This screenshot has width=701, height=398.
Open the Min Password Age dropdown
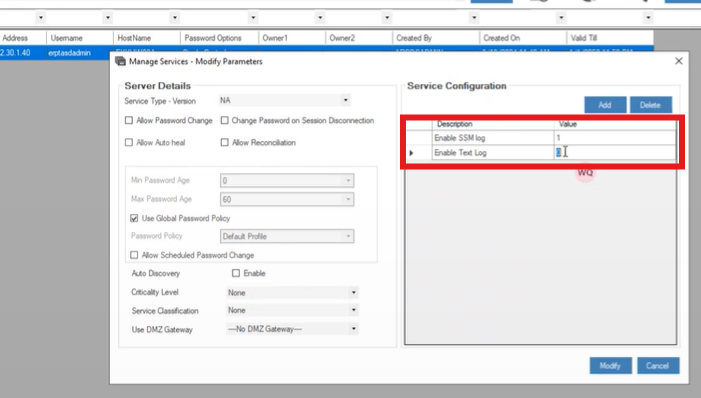pos(348,180)
